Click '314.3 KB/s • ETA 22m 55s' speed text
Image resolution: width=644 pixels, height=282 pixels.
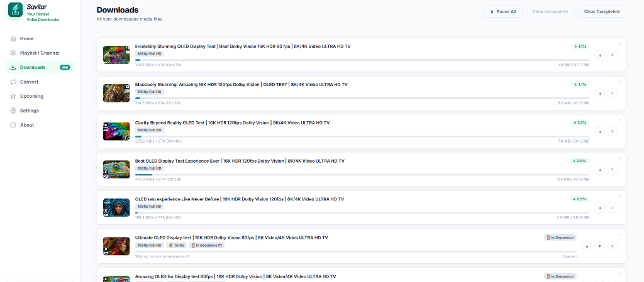click(158, 103)
